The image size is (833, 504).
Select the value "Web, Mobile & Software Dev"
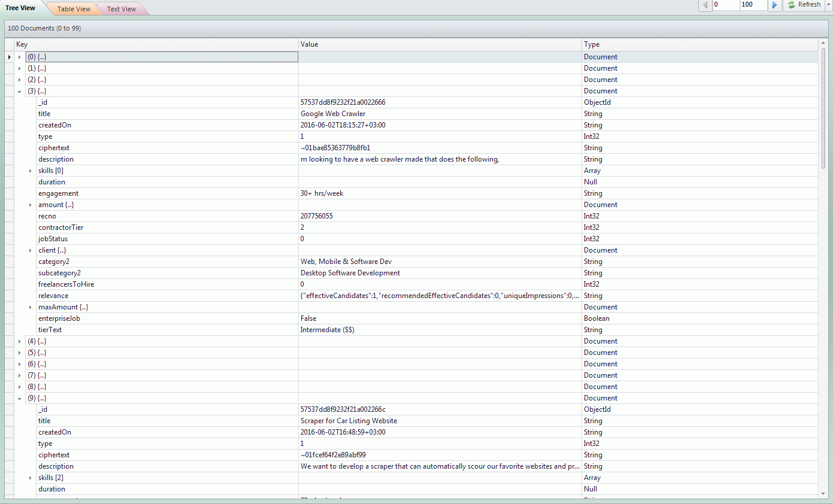346,262
